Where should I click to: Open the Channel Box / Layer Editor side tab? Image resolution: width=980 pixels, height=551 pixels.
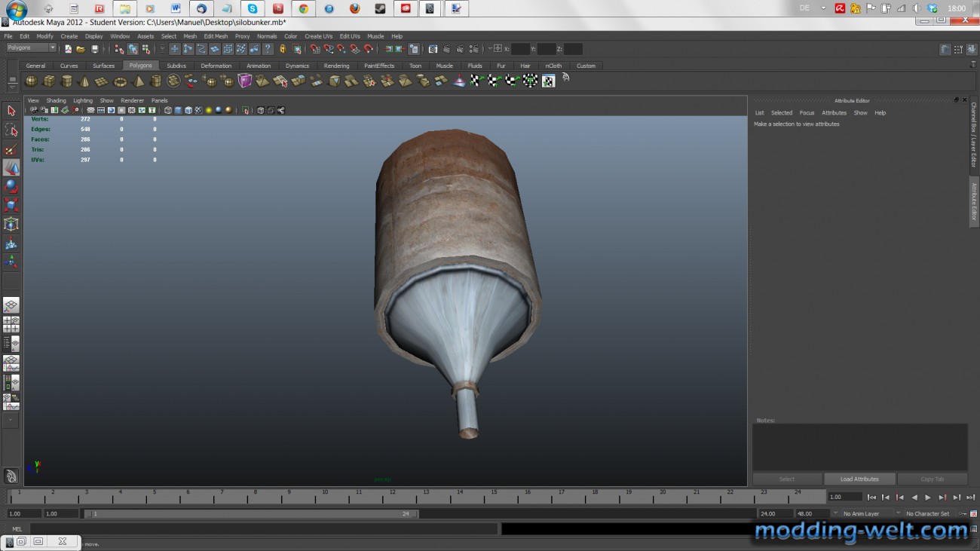[974, 135]
